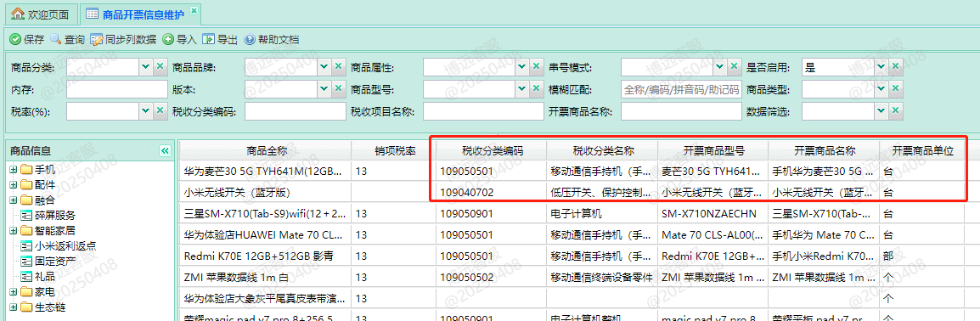The image size is (980, 321).
Task: Click 同步列数据 toolbar button
Action: [122, 40]
